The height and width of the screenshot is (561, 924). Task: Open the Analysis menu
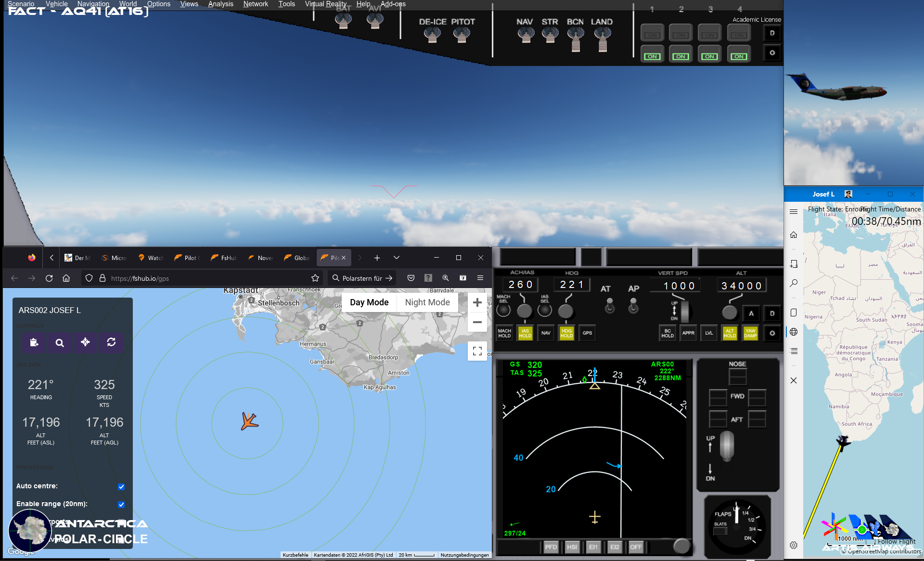tap(220, 4)
